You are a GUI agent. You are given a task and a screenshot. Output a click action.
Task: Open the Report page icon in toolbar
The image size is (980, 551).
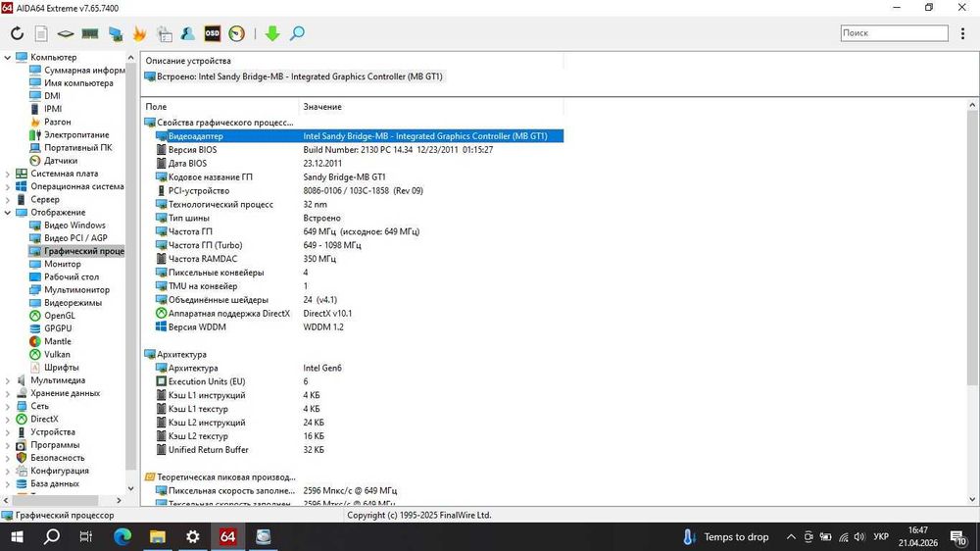41,33
